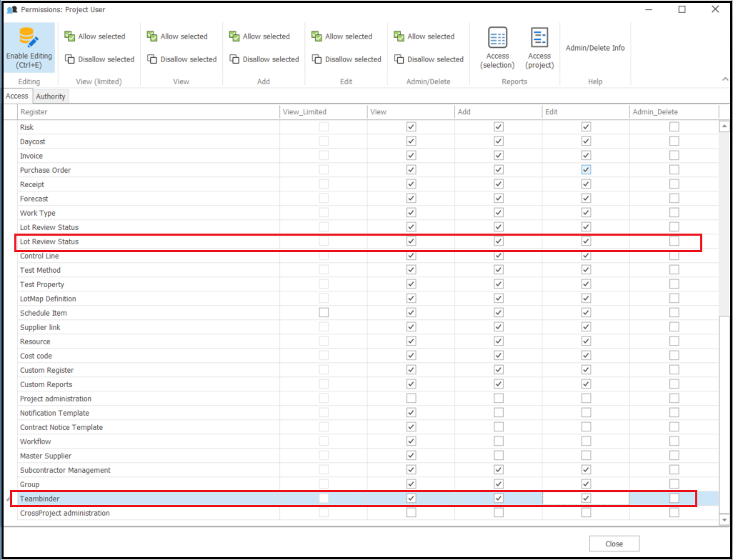This screenshot has height=560, width=733.
Task: Check Admin_Delete for Teambinder row
Action: pyautogui.click(x=674, y=499)
